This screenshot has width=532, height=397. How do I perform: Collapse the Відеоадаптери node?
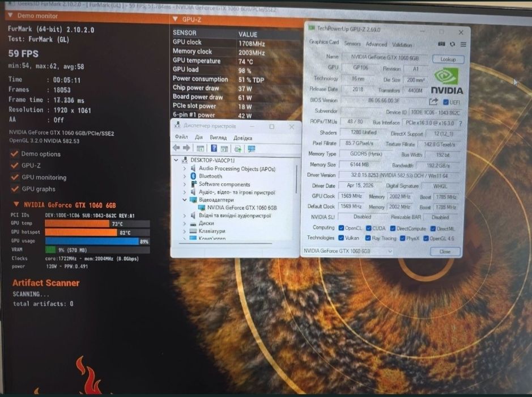(x=185, y=200)
